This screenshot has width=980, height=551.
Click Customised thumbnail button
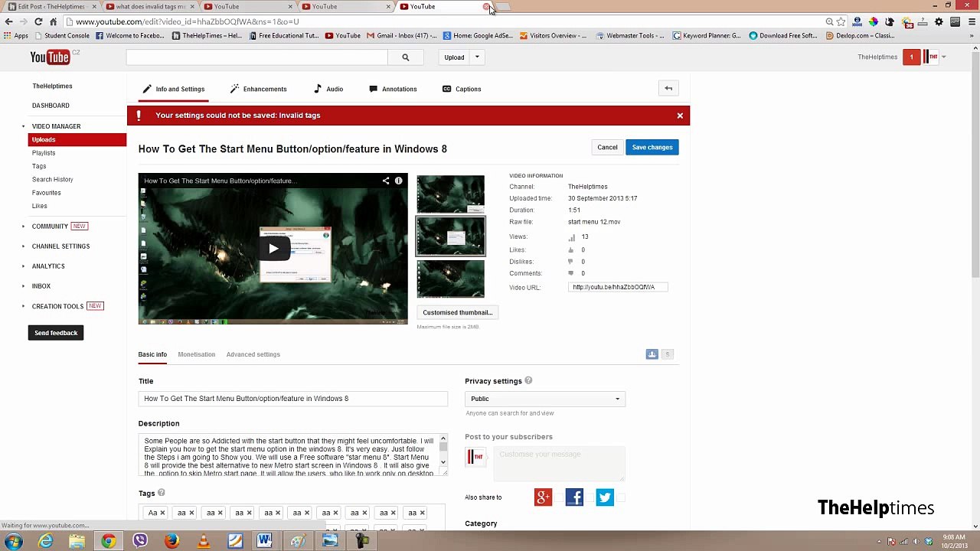click(457, 312)
